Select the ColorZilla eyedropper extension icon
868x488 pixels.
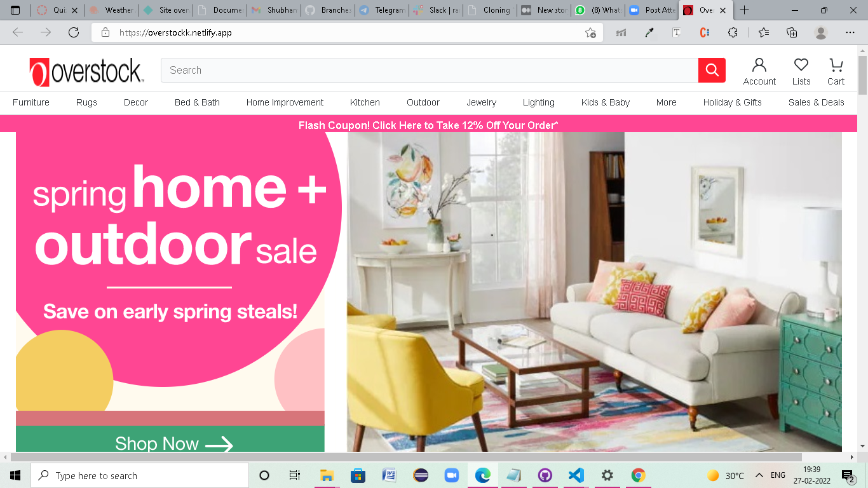(649, 32)
